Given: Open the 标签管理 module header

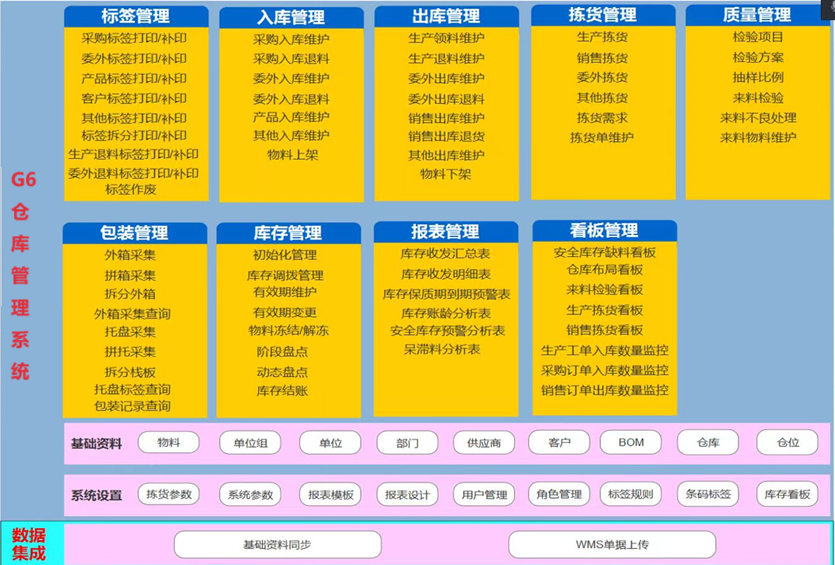Looking at the screenshot, I should point(136,17).
